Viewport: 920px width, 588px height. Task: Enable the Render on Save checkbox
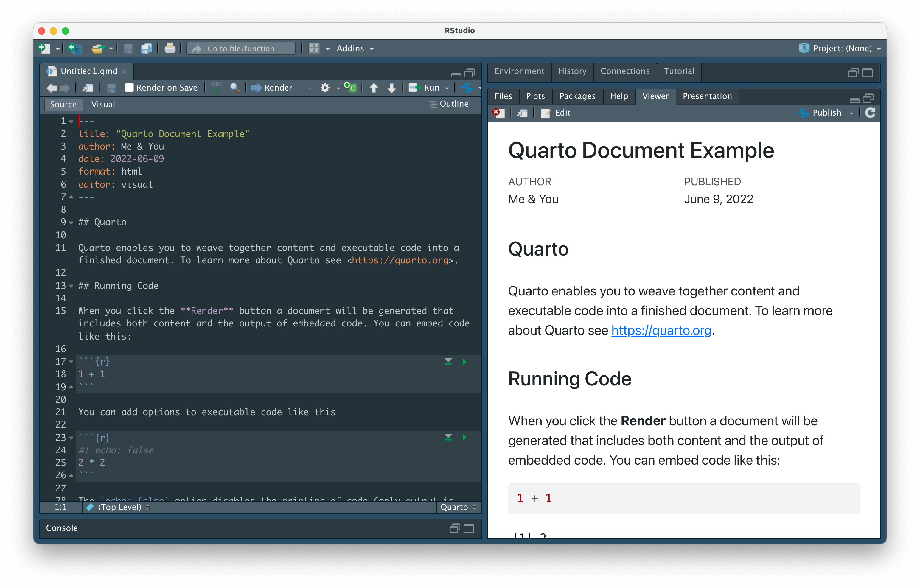pos(130,88)
